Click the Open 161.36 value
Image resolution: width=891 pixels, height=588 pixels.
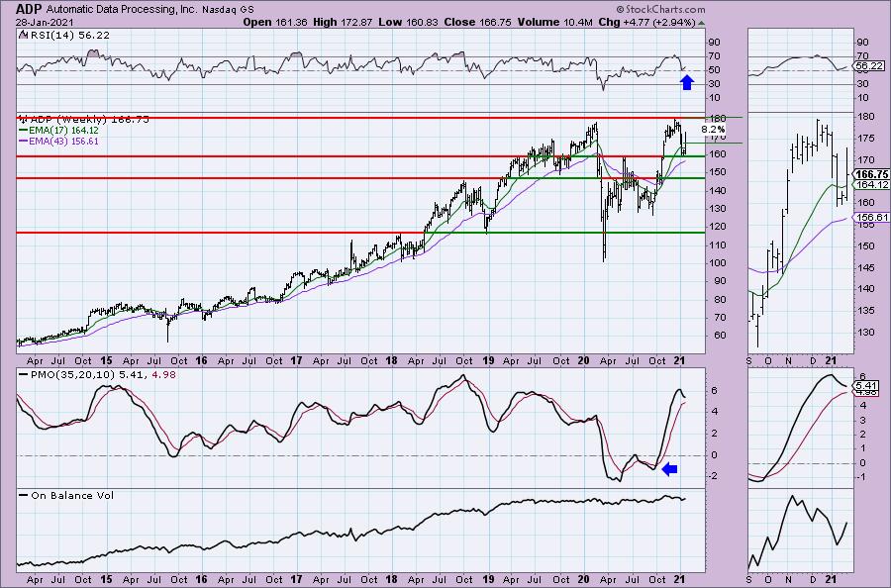pos(275,22)
